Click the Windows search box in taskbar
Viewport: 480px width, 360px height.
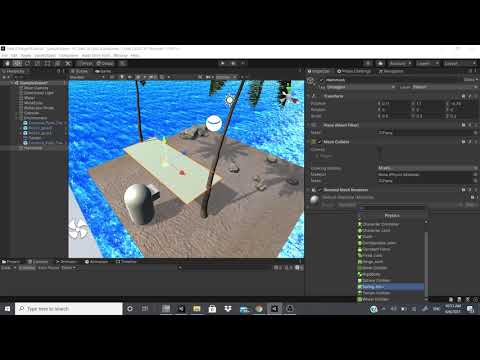(x=69, y=309)
